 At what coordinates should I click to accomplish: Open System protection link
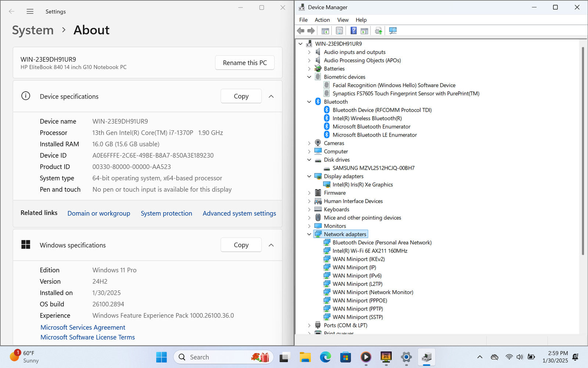(166, 213)
